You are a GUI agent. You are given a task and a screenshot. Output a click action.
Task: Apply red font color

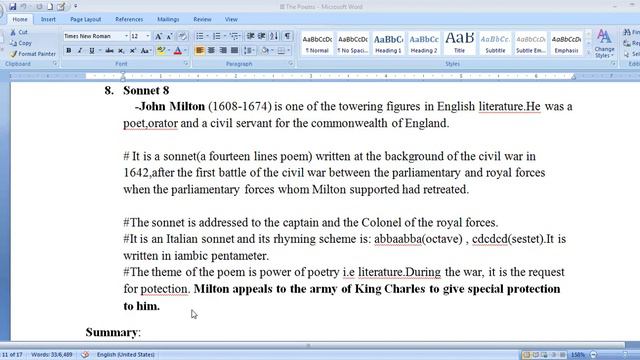[x=178, y=51]
